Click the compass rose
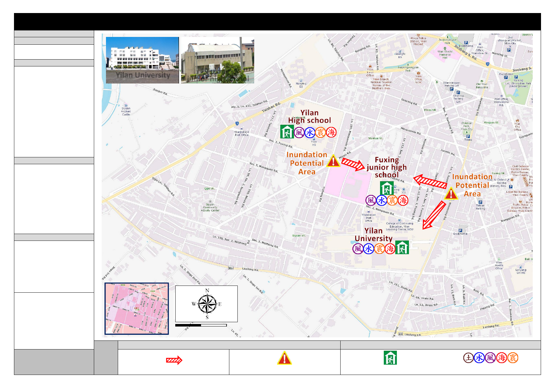 [207, 304]
